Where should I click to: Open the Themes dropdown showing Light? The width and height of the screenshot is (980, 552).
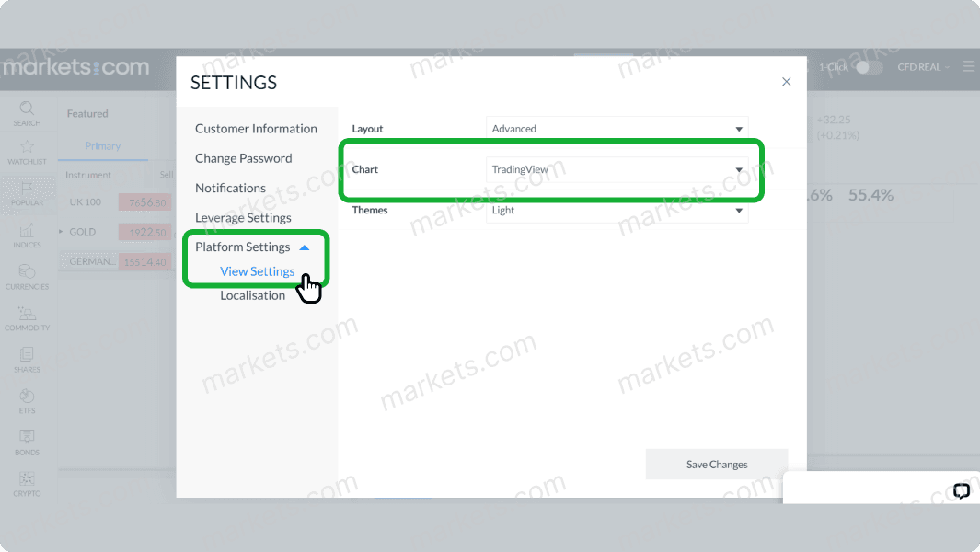tap(617, 210)
